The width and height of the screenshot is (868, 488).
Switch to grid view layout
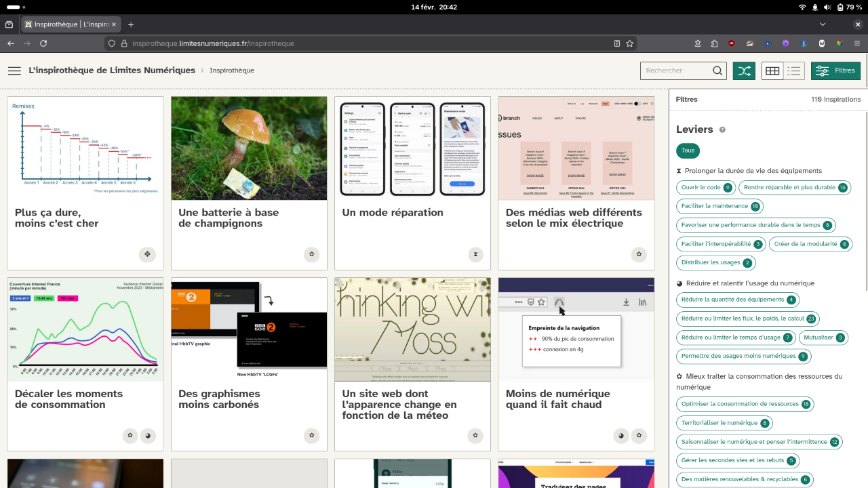772,70
